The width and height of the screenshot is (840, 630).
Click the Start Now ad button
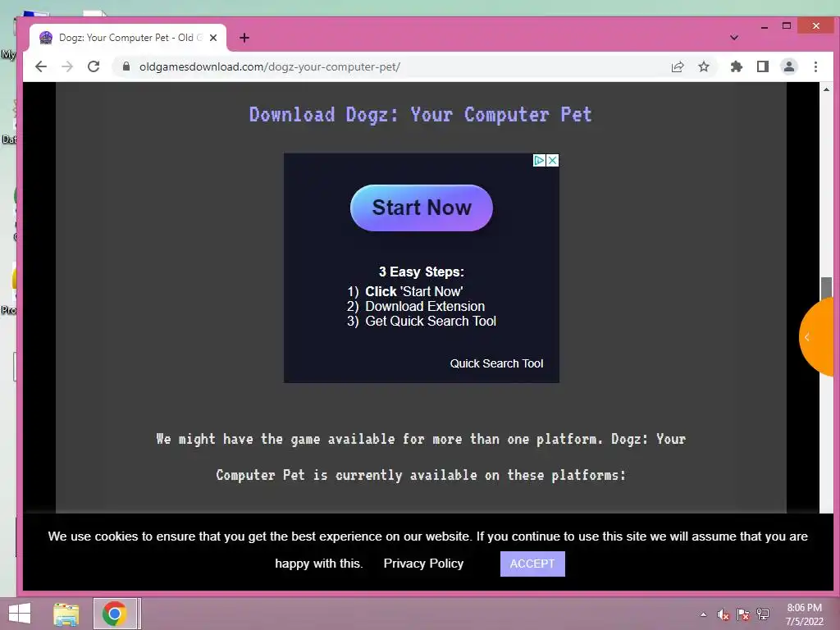(421, 208)
